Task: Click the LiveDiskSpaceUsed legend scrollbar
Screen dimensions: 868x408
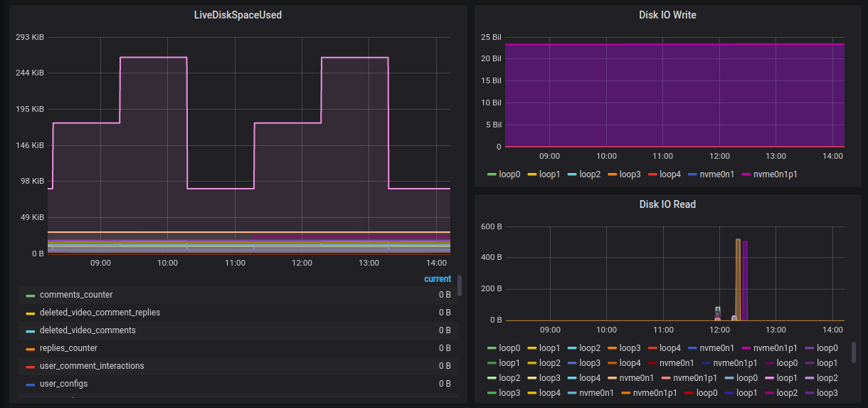Action: tap(460, 286)
